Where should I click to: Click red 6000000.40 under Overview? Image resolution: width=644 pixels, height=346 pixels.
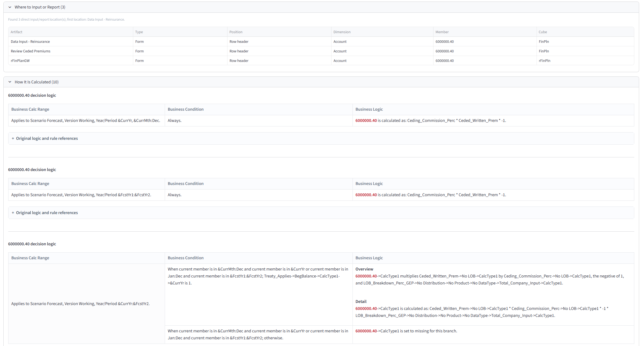pos(366,276)
